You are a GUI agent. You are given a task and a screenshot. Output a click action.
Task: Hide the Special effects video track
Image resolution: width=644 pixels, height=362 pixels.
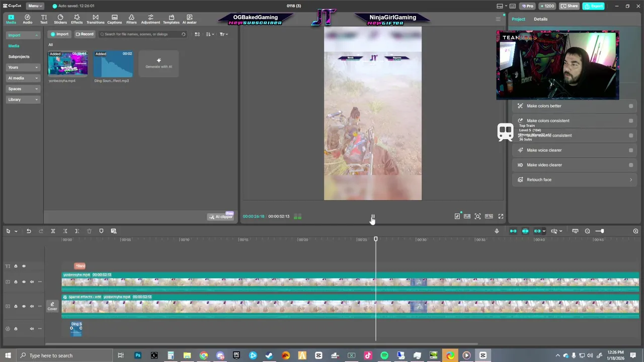(x=24, y=306)
